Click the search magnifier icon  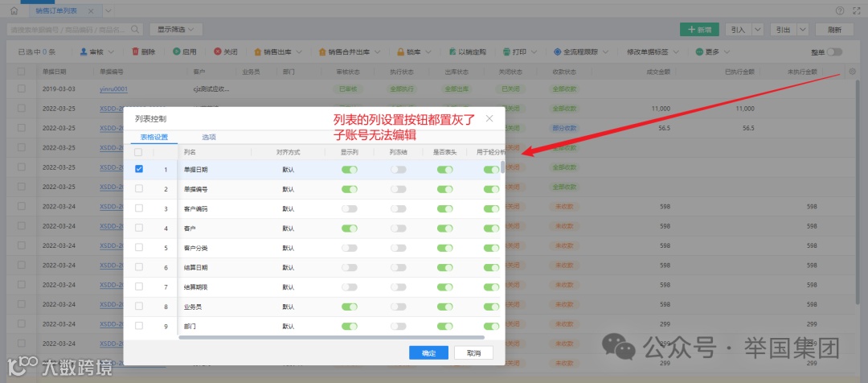point(135,30)
